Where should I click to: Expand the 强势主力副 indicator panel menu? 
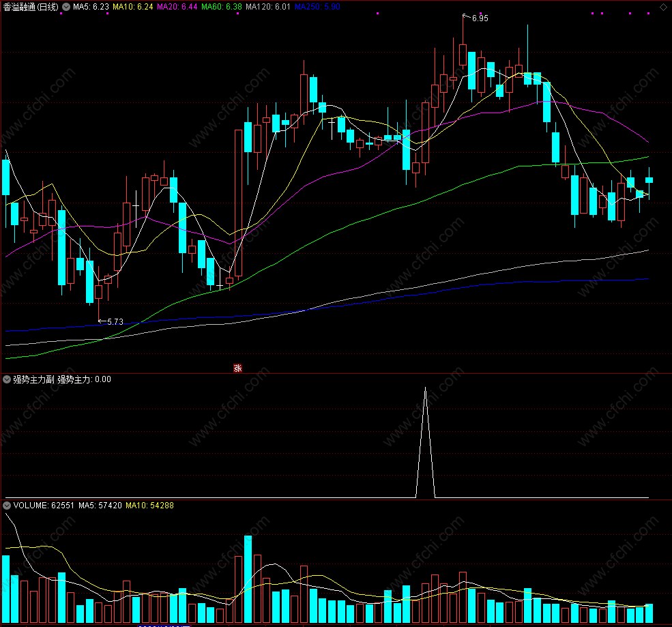point(7,379)
